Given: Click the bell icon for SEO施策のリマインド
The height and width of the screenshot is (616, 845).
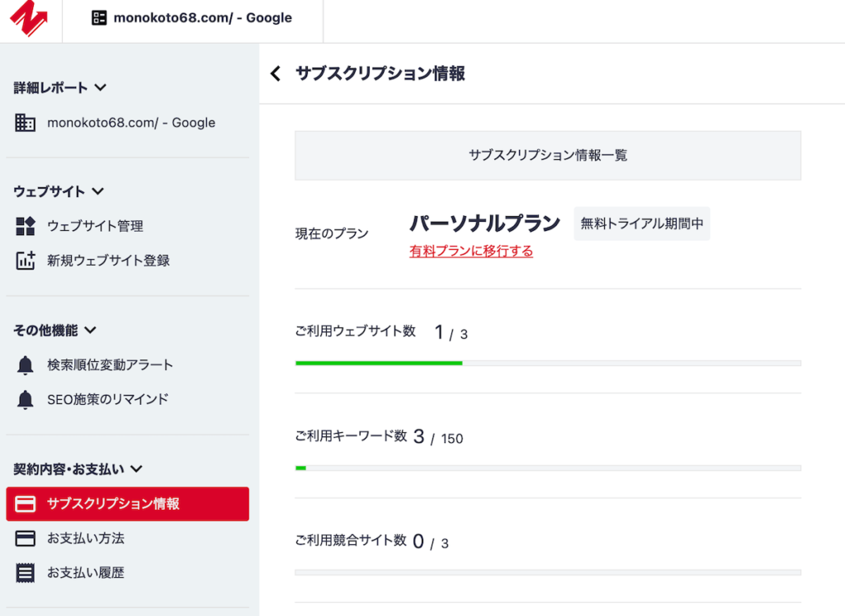Looking at the screenshot, I should point(26,400).
